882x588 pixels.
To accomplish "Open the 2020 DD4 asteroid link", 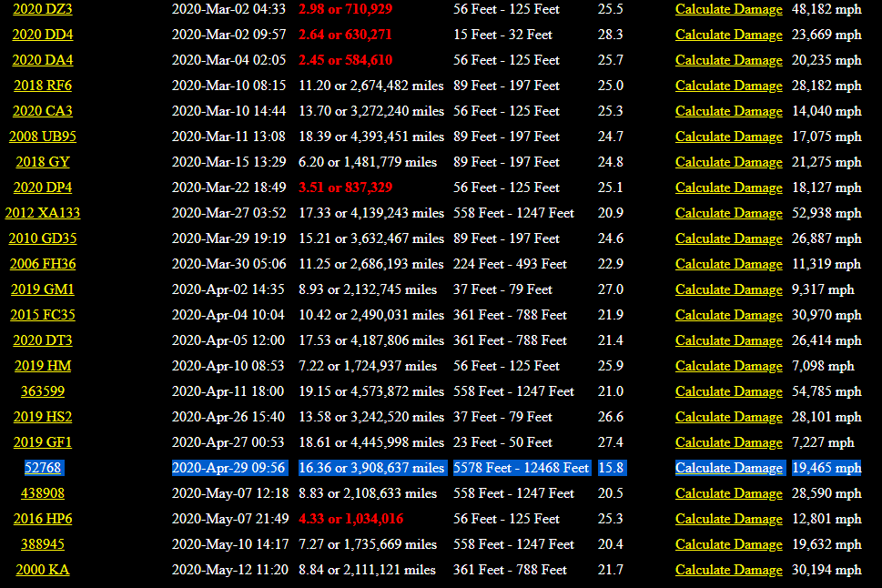I will click(43, 35).
